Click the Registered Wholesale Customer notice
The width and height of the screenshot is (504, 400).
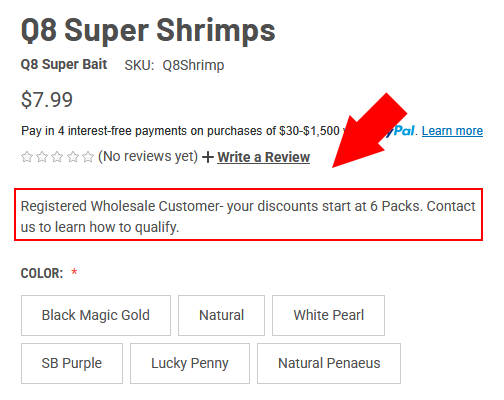click(248, 214)
